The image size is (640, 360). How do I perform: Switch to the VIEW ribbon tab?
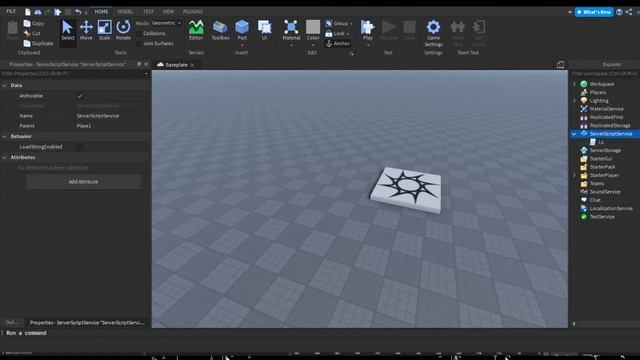[x=168, y=12]
